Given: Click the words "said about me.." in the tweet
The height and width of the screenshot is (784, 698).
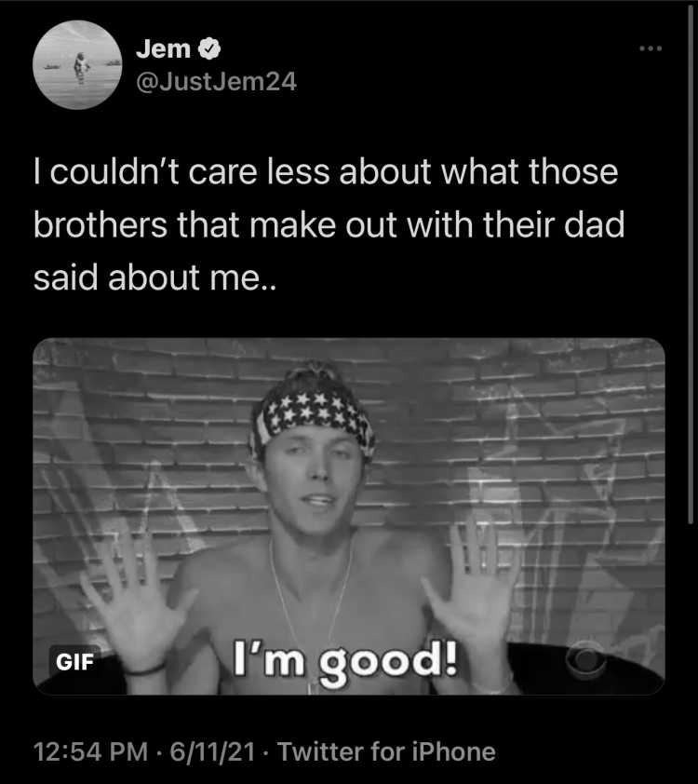Looking at the screenshot, I should pos(154,278).
